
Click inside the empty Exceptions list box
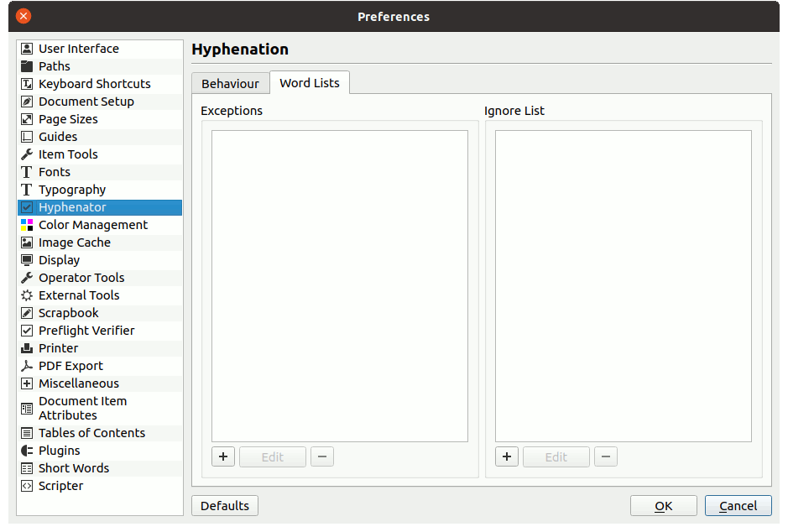click(x=339, y=285)
